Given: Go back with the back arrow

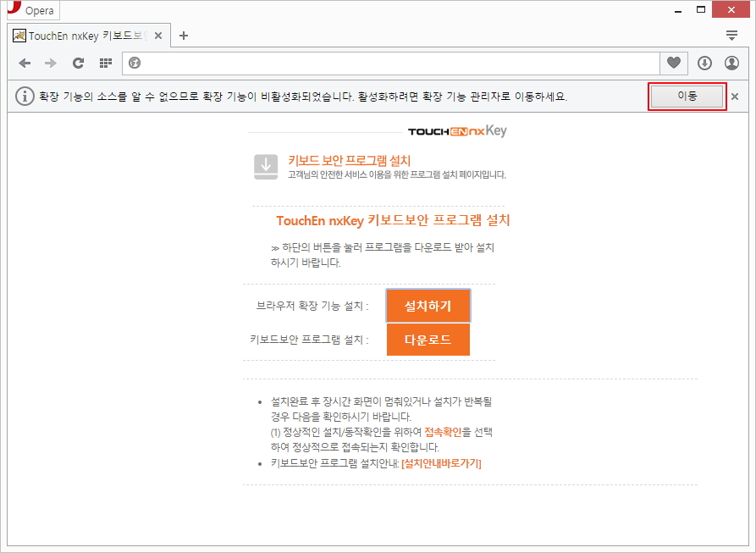Looking at the screenshot, I should coord(25,64).
